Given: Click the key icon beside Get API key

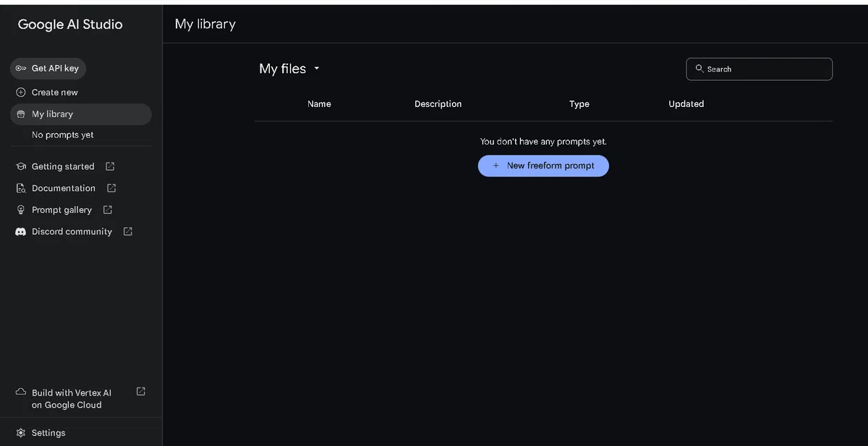Looking at the screenshot, I should click(x=21, y=69).
